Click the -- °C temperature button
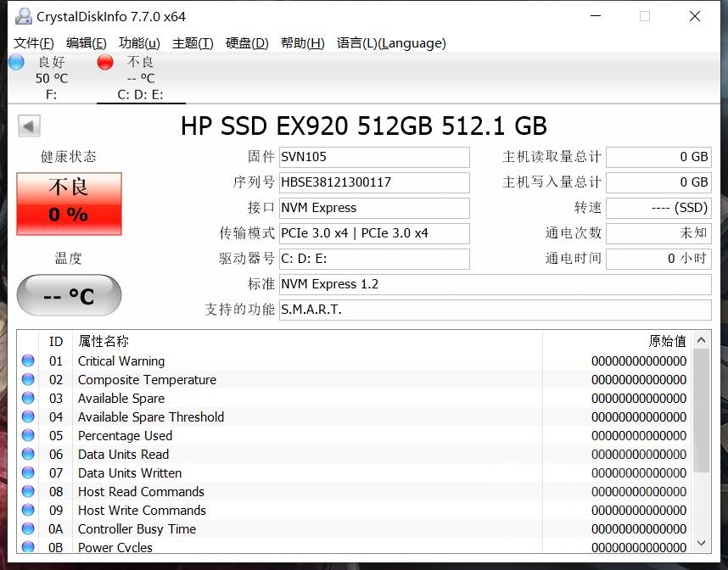 pos(68,295)
